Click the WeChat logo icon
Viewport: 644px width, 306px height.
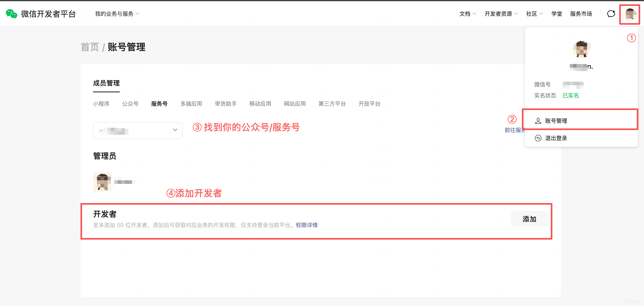[x=12, y=14]
